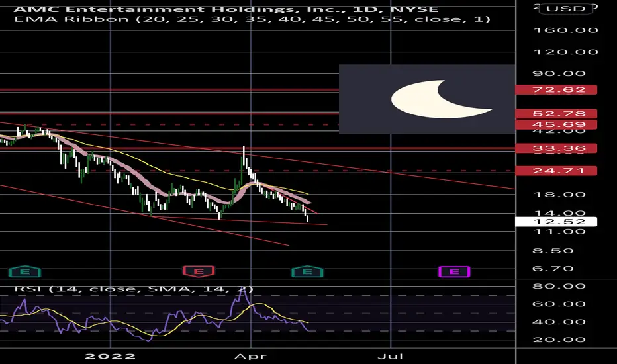The image size is (617, 364).
Task: Click the RSI 20.00 scale value
Action: 559,340
